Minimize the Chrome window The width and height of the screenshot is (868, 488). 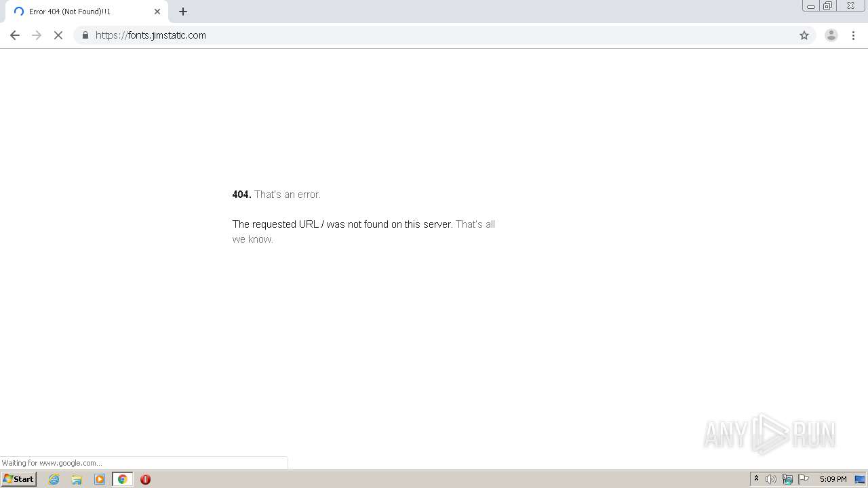(810, 6)
